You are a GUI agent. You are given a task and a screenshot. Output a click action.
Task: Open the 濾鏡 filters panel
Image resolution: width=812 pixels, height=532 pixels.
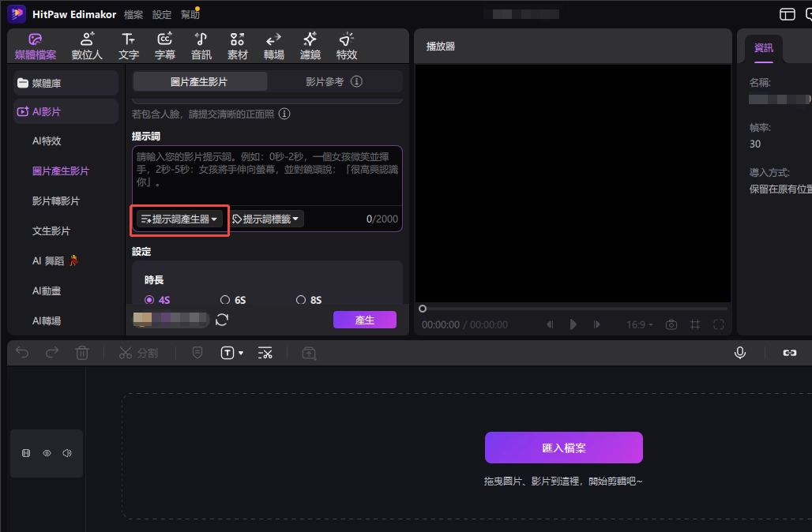pos(310,46)
